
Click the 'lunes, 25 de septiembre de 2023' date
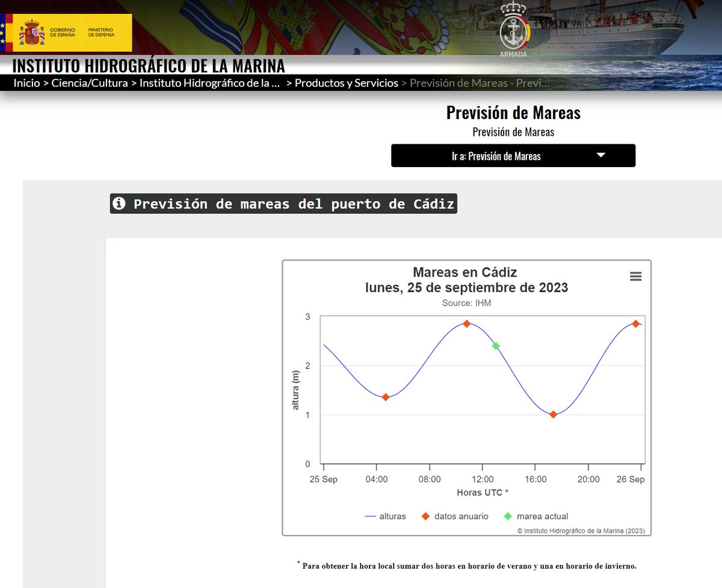click(466, 287)
